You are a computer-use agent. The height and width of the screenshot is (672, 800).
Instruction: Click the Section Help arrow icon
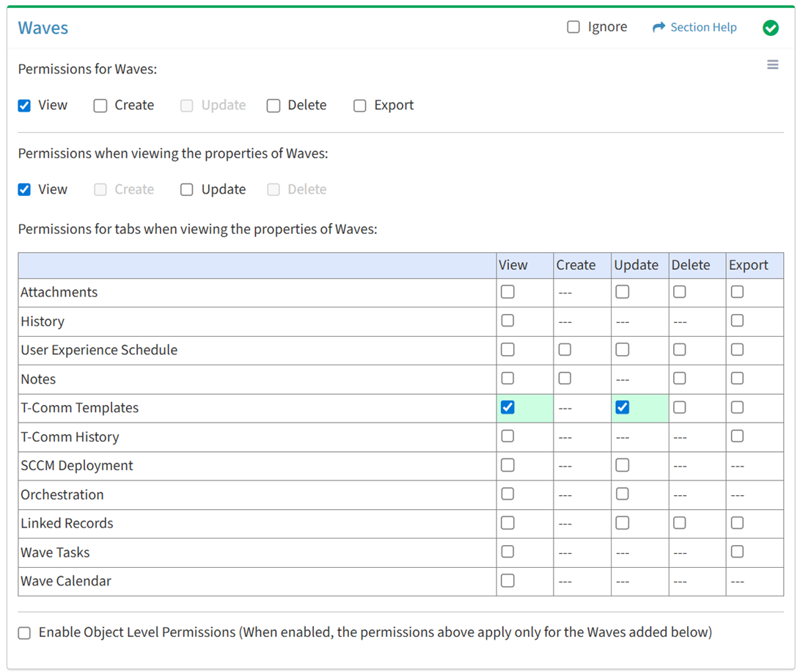point(658,27)
